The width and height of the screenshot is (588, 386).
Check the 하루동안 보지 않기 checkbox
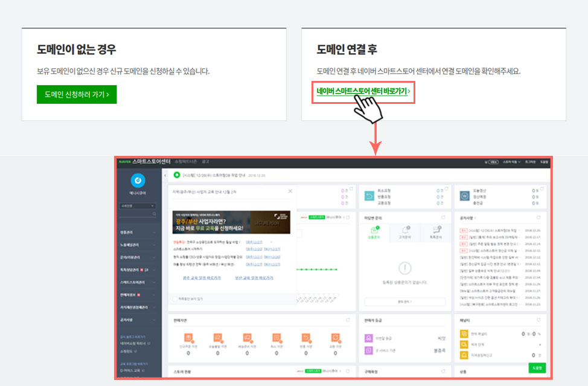pos(174,299)
